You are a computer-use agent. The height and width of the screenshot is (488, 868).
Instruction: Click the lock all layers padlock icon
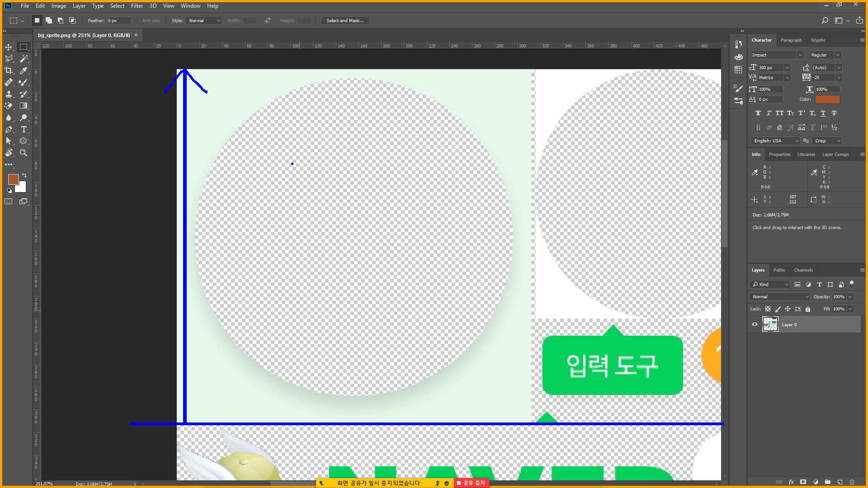click(x=808, y=309)
